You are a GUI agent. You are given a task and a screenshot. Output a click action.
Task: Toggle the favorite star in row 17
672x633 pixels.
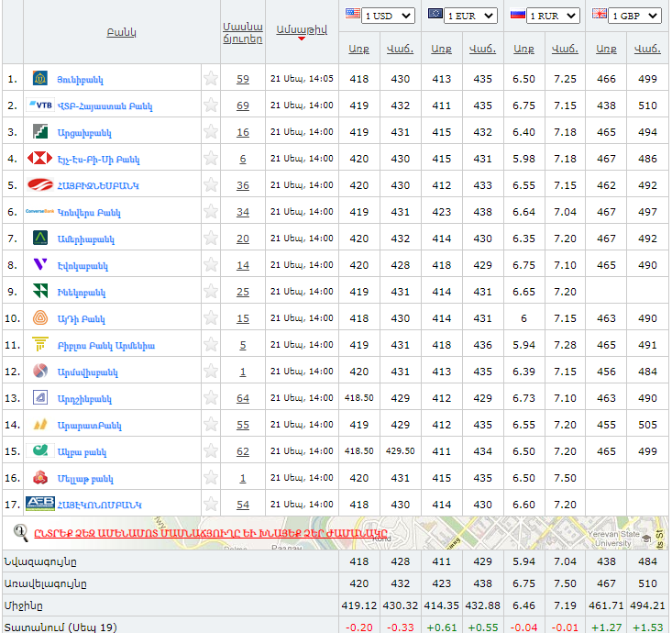pyautogui.click(x=211, y=504)
